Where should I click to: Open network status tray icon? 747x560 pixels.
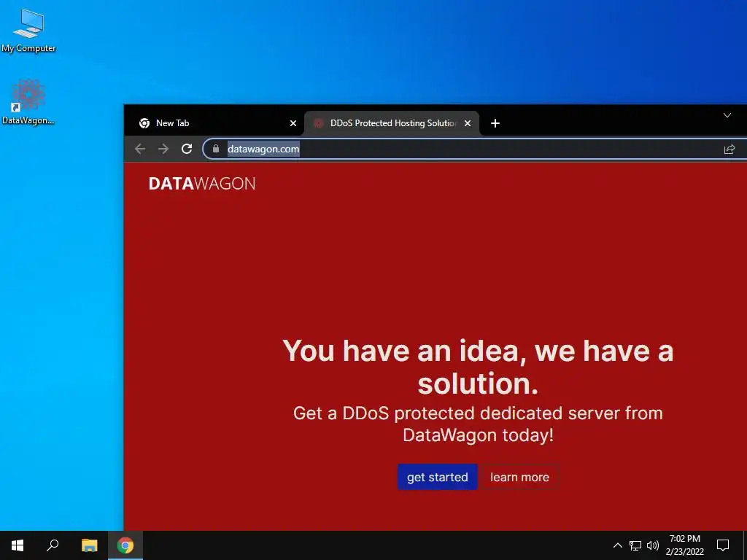coord(635,545)
